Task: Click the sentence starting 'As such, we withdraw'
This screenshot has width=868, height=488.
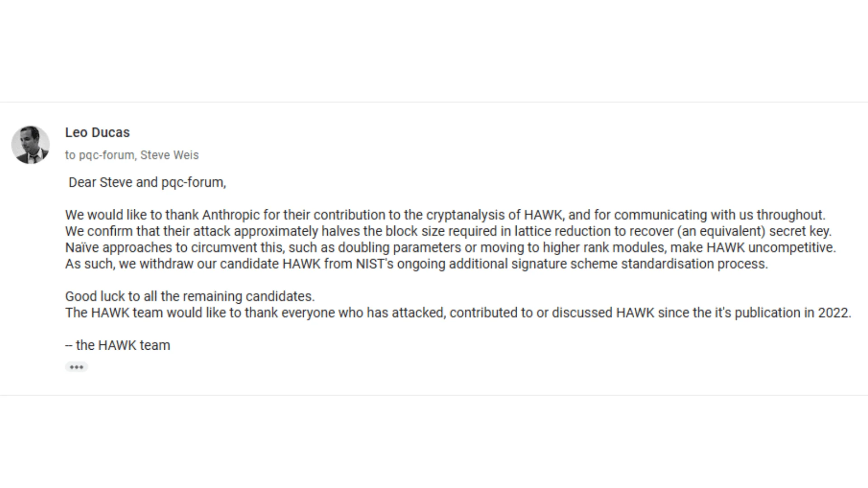Action: (416, 263)
